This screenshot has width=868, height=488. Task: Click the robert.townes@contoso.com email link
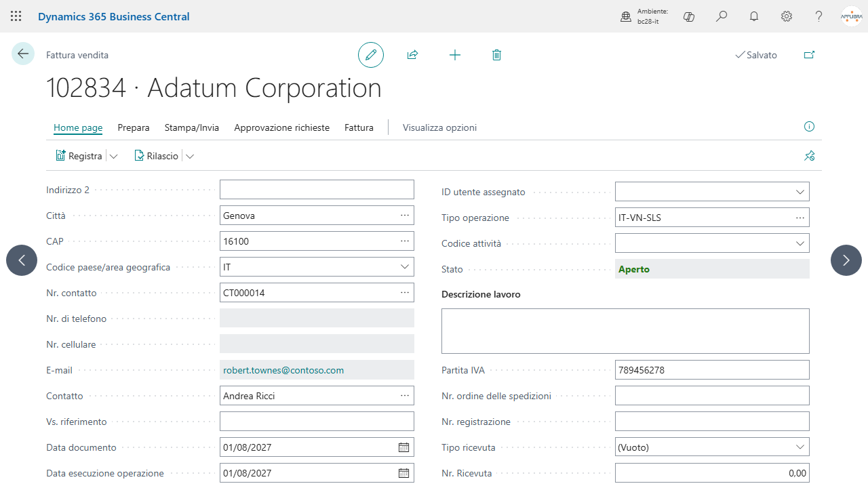283,370
